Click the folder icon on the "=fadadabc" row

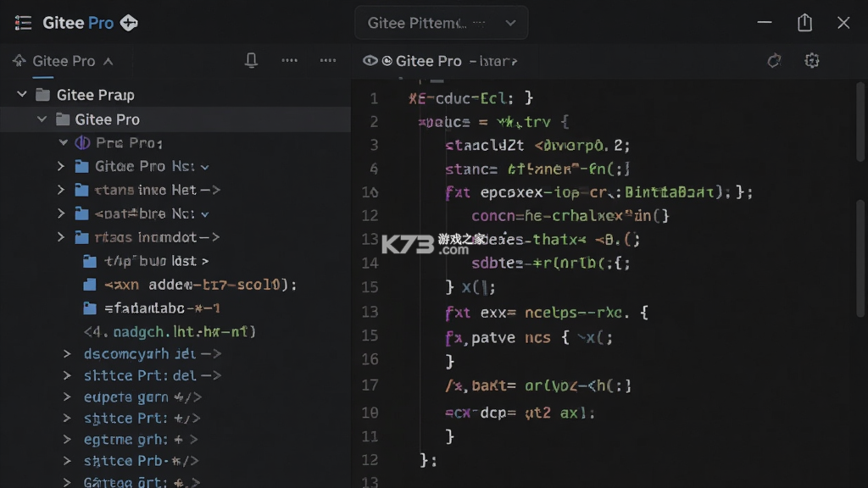[x=90, y=308]
